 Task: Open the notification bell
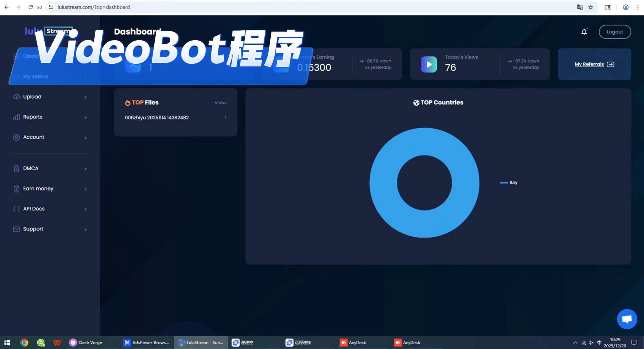tap(584, 32)
